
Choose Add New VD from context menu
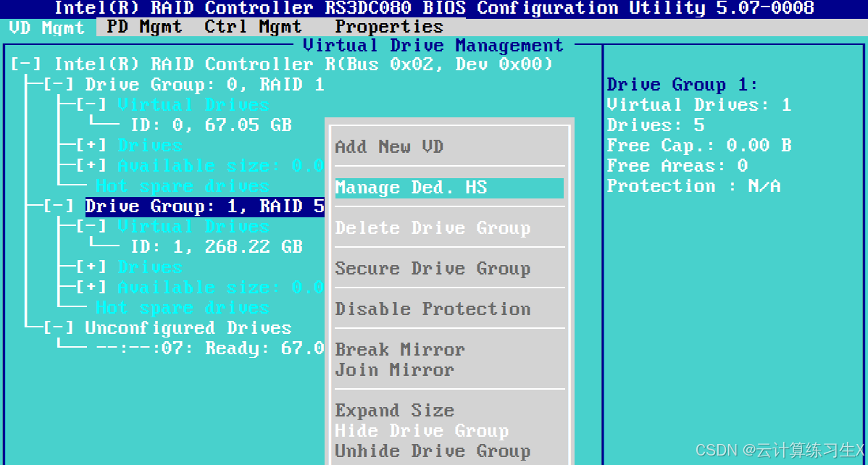[x=389, y=147]
